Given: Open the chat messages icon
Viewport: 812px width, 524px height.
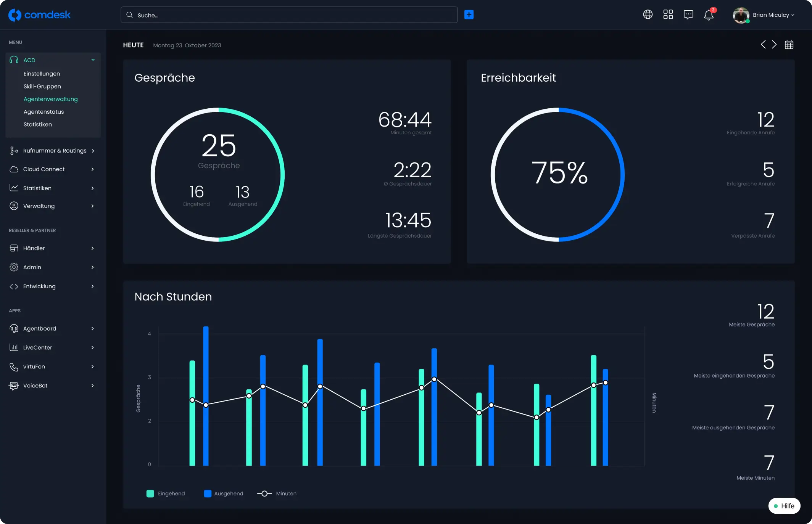Looking at the screenshot, I should (x=688, y=14).
